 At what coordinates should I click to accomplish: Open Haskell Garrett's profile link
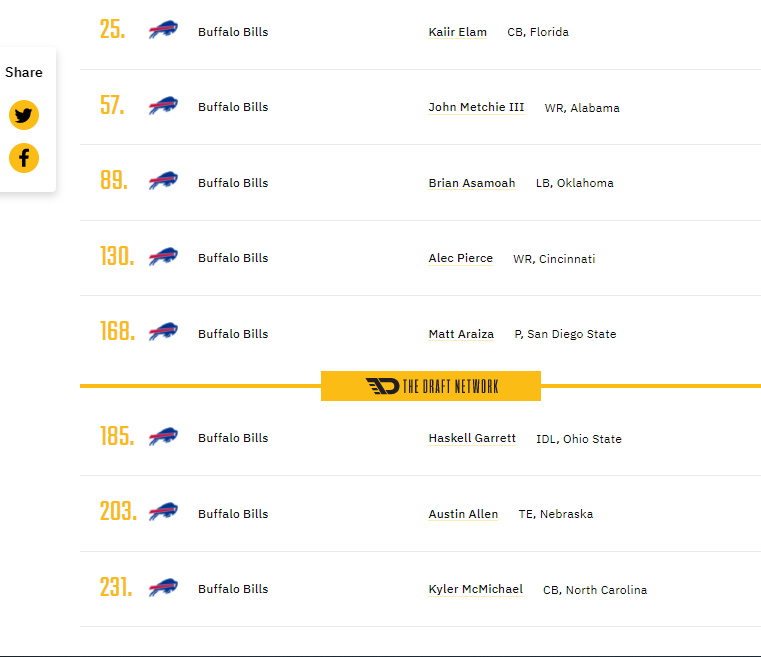pos(472,438)
